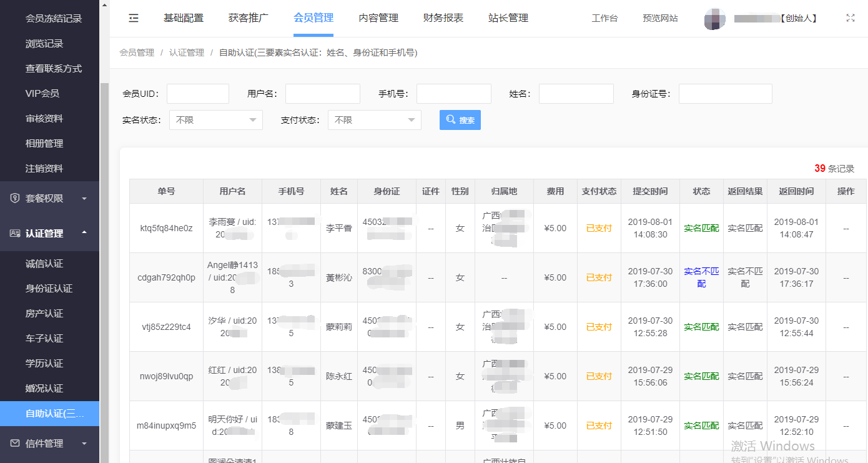Click 已支付 in row ktq5fq84he0z

[599, 228]
